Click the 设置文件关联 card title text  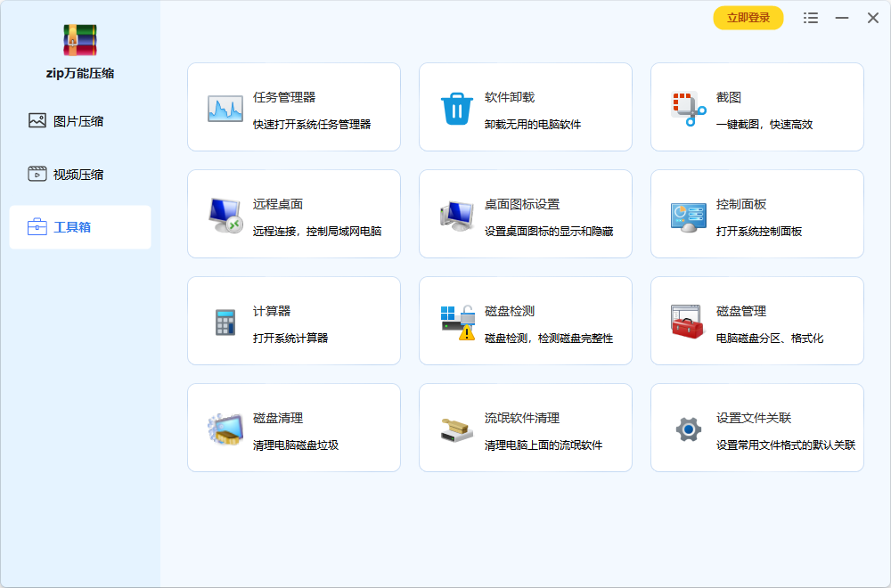point(753,418)
